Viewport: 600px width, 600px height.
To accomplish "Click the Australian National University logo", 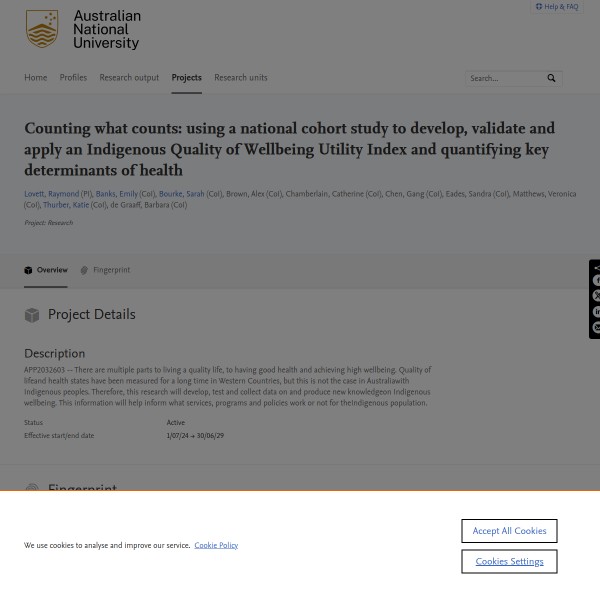I will 83,30.
